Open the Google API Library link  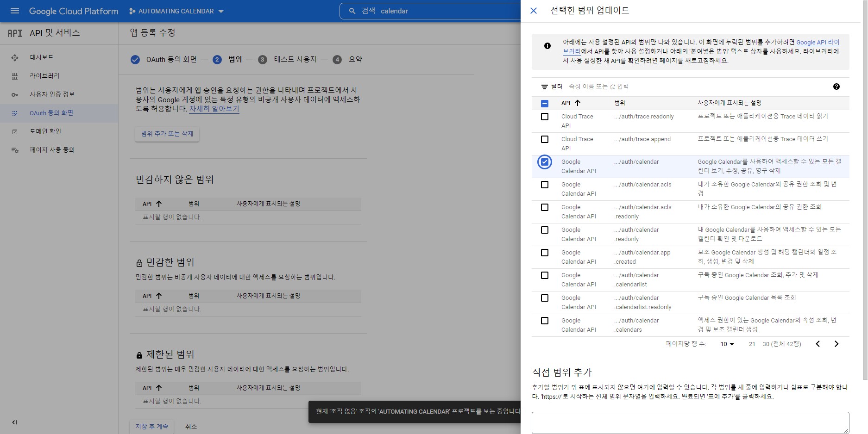click(701, 47)
